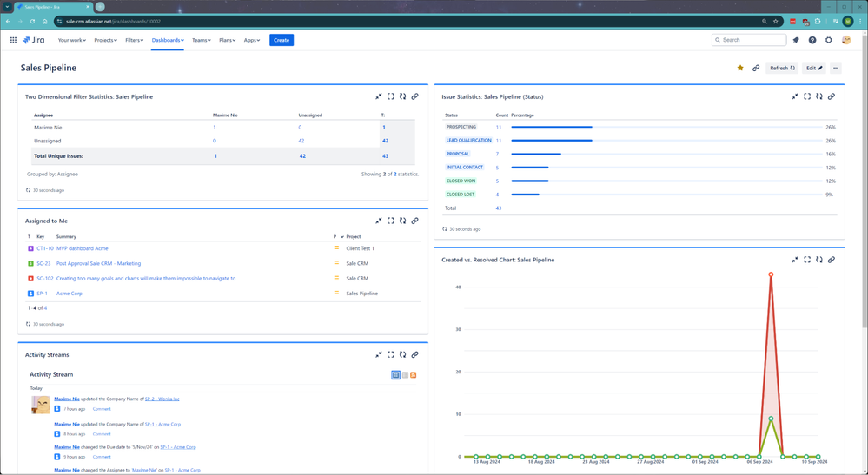Maximize the Two Dimensional Filter Statistics gadget
Viewport: 868px width, 475px height.
(x=391, y=96)
